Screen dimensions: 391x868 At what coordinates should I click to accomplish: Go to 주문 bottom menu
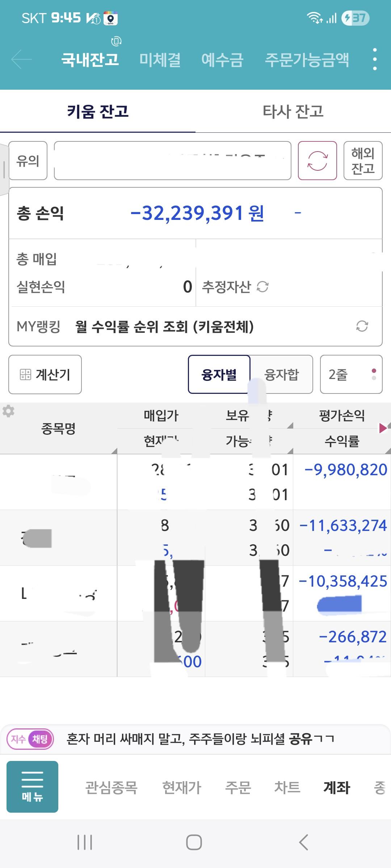[x=238, y=787]
